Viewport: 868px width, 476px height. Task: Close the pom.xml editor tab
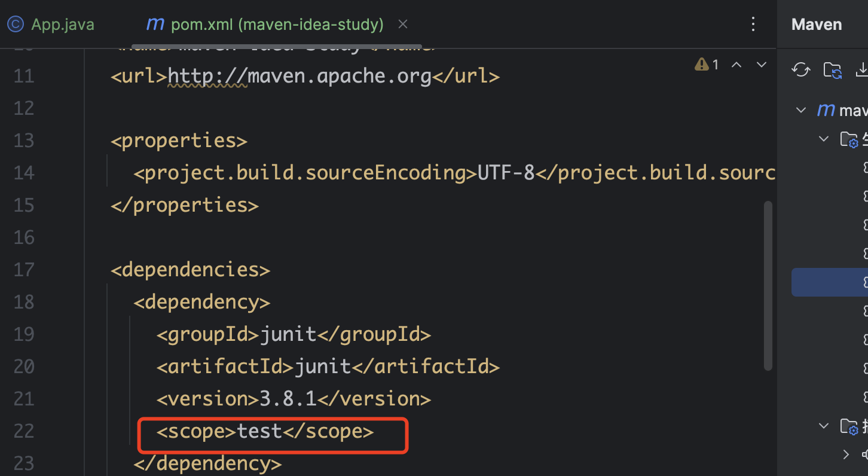403,25
